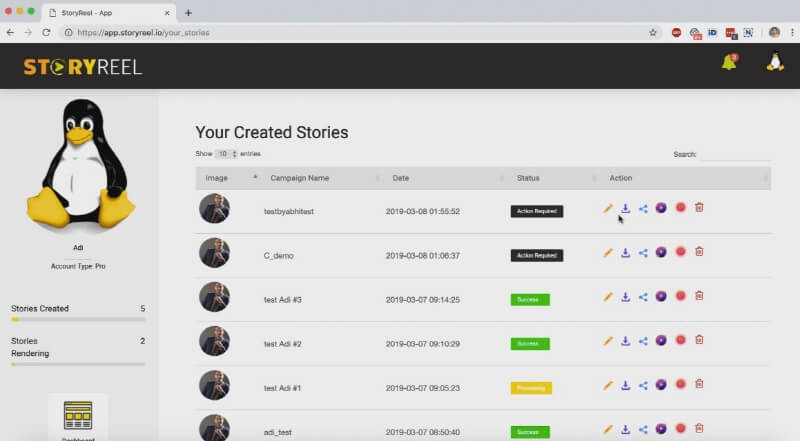The width and height of the screenshot is (800, 441).
Task: Click the StoryReel logo
Action: click(83, 67)
